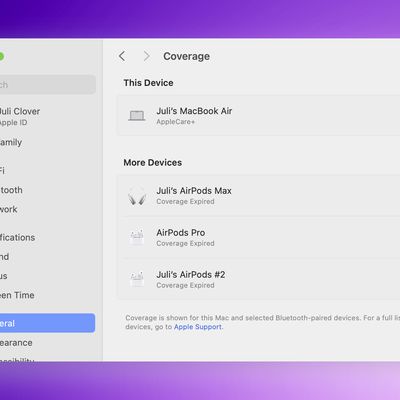
Task: Follow the Apple Support link
Action: click(x=198, y=327)
